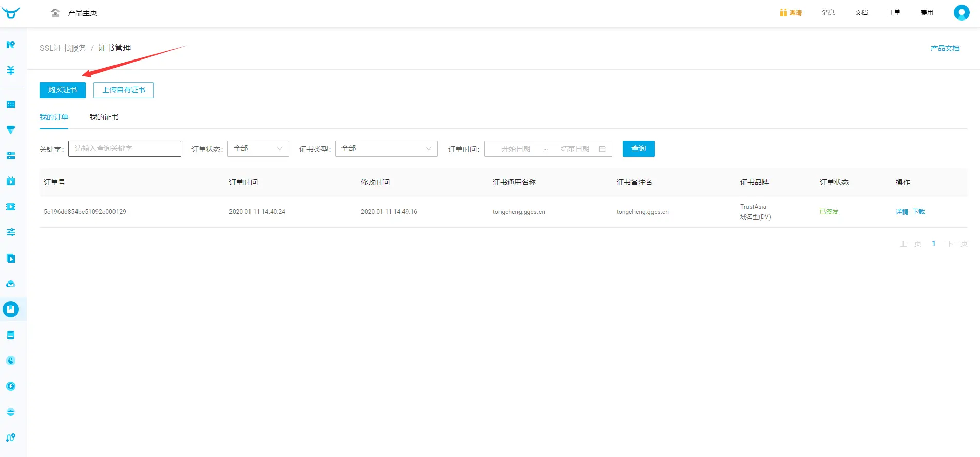Image resolution: width=980 pixels, height=457 pixels.
Task: Open 详情 for the tongcheng.ggcs.cn order
Action: [x=902, y=212]
